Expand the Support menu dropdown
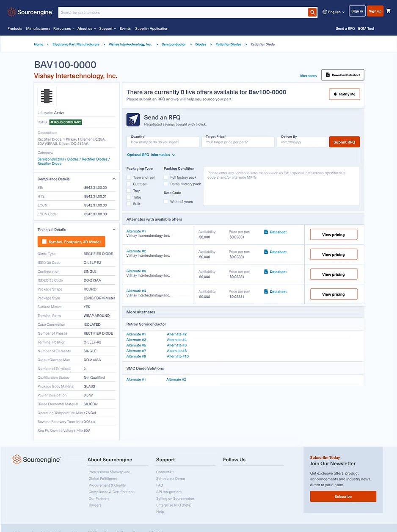The image size is (397, 532). coord(108,28)
